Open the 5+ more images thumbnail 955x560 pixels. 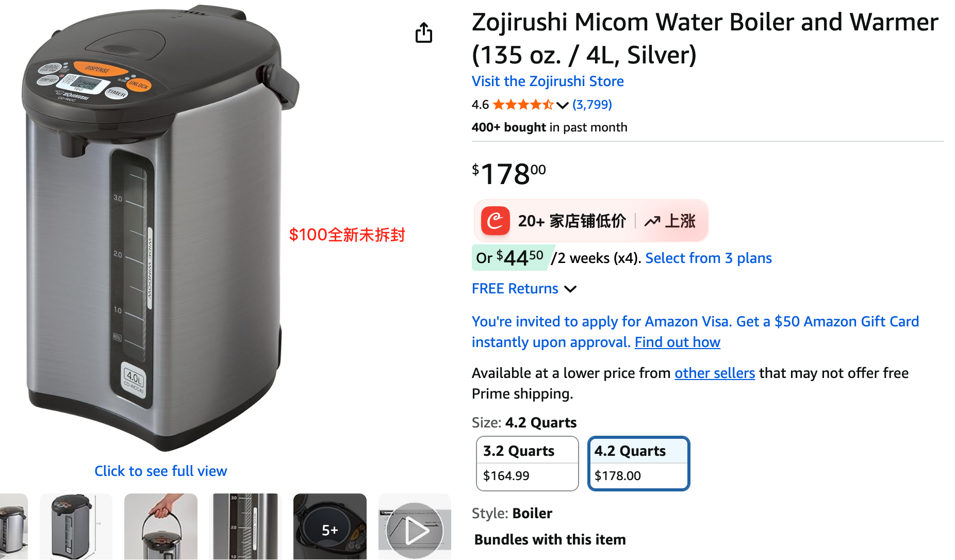[x=330, y=528]
